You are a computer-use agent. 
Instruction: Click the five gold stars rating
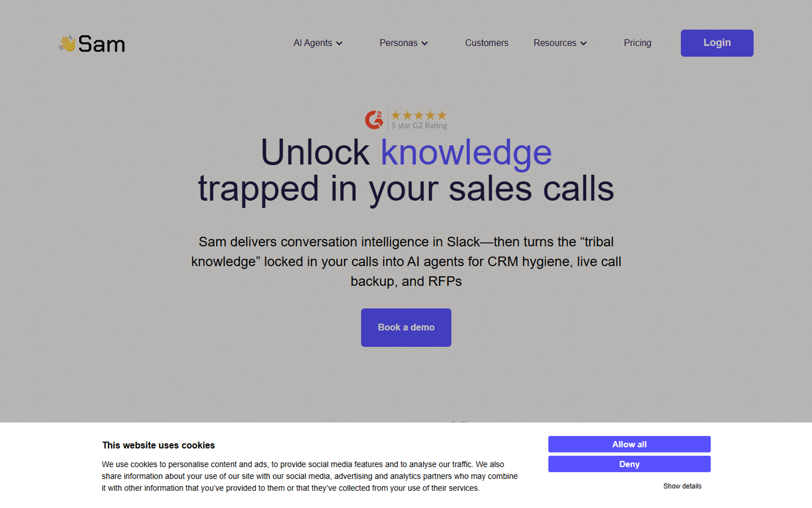click(419, 115)
